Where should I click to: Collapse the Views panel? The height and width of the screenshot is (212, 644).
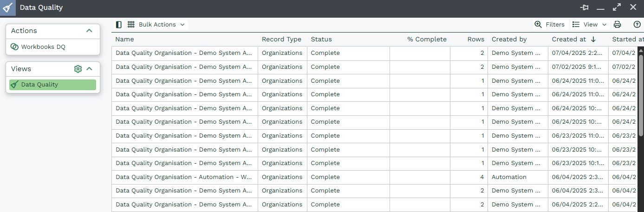click(90, 69)
